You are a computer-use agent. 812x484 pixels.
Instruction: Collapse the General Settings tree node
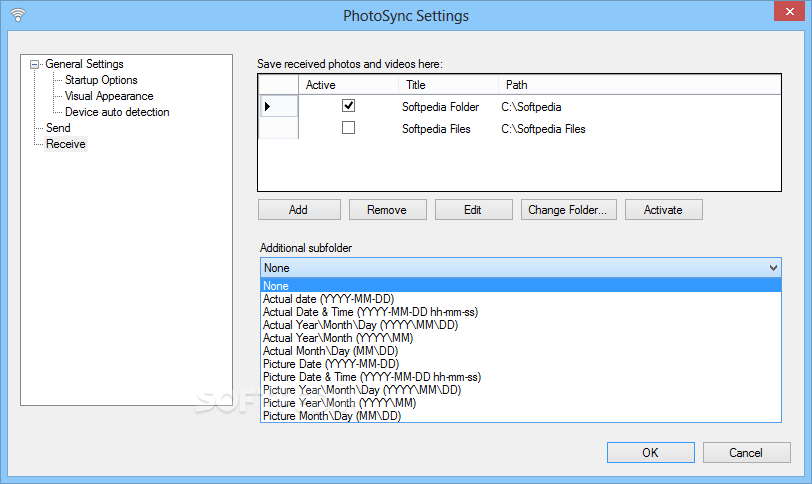(x=35, y=65)
